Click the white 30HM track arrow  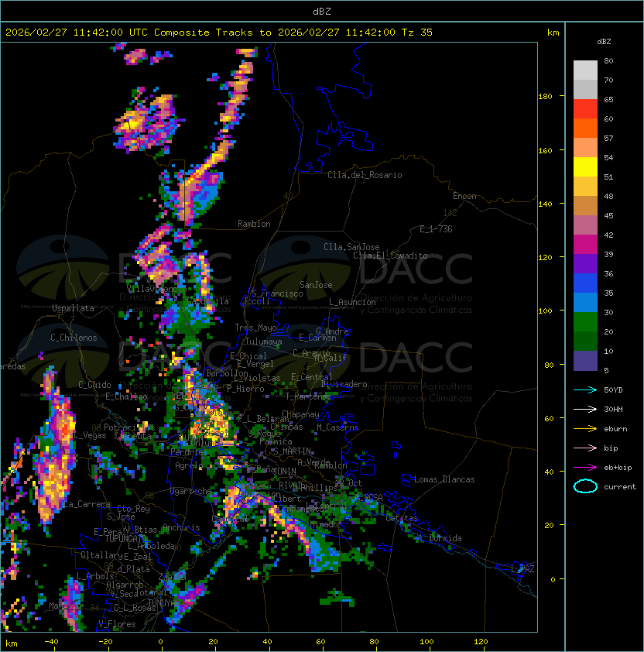click(585, 409)
